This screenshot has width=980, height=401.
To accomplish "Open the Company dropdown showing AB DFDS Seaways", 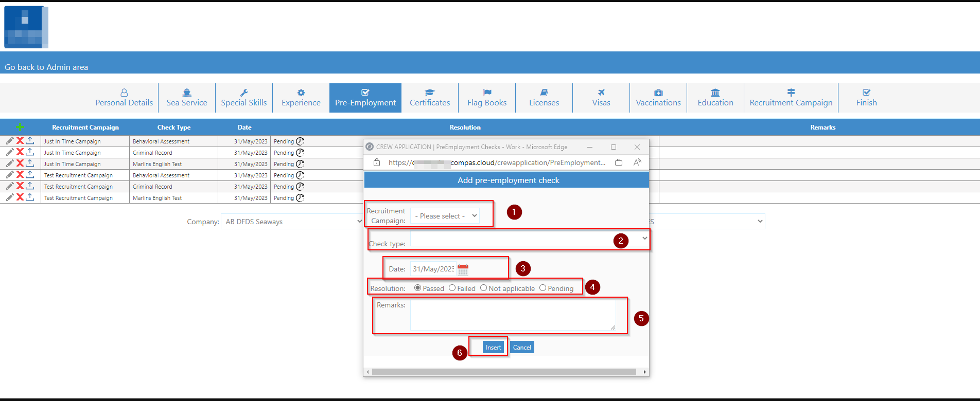I will pyautogui.click(x=292, y=222).
